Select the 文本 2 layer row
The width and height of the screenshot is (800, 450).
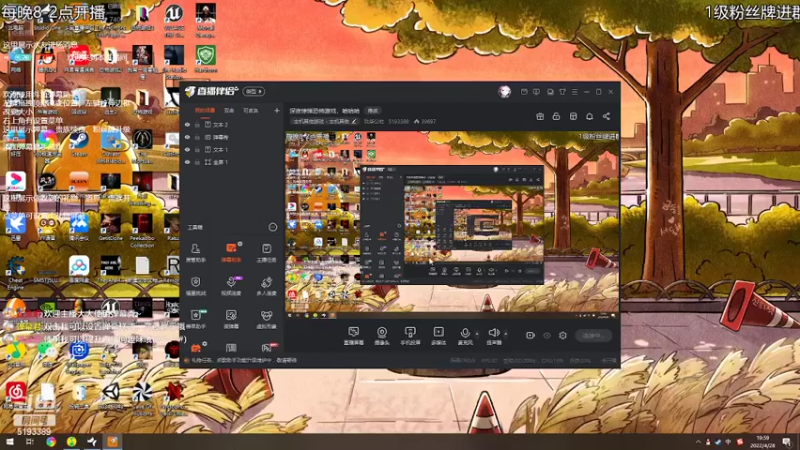[232, 124]
